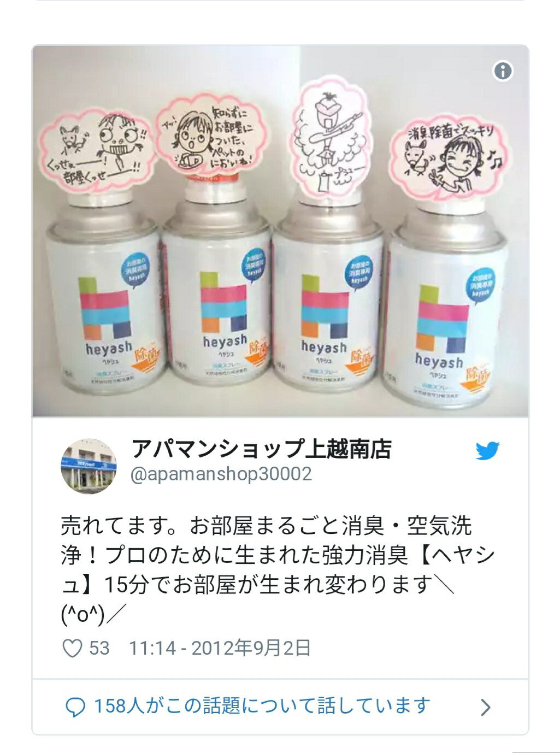560x753 pixels.
Task: Open the speech bubble conversation icon
Action: pyautogui.click(x=75, y=707)
